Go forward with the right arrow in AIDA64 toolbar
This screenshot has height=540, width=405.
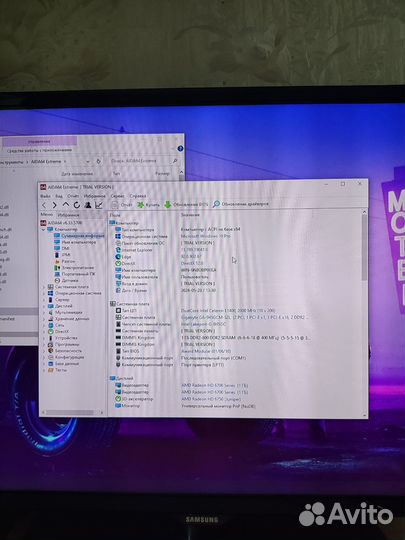(54, 205)
